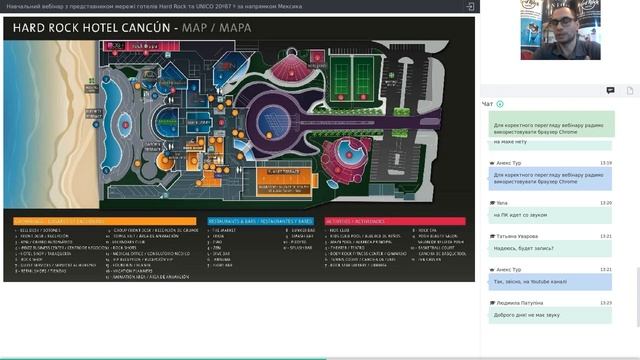Click the webinar progress bar at bottom
The image size is (640, 360).
(x=320, y=358)
